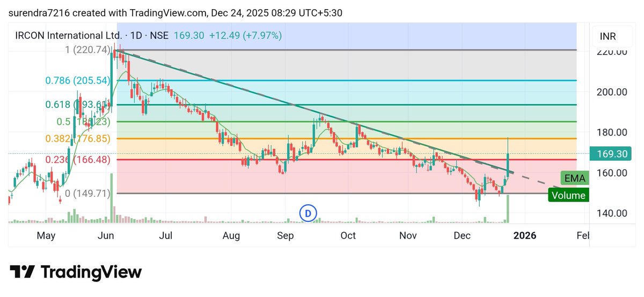Click the '+12.49 (+7.97%)' change value
The image size is (644, 297).
click(x=245, y=36)
